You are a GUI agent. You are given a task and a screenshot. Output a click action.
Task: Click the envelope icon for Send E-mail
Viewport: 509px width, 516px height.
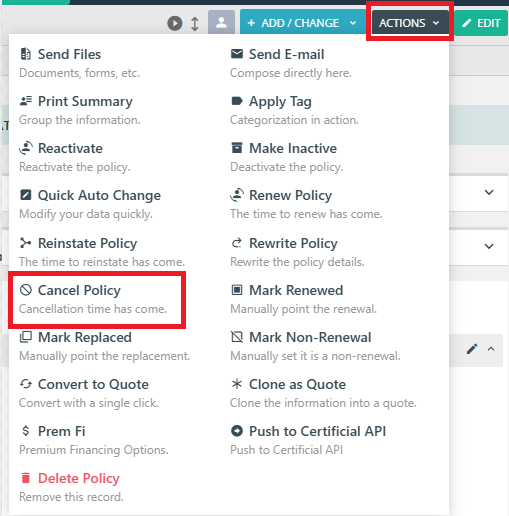pos(237,54)
